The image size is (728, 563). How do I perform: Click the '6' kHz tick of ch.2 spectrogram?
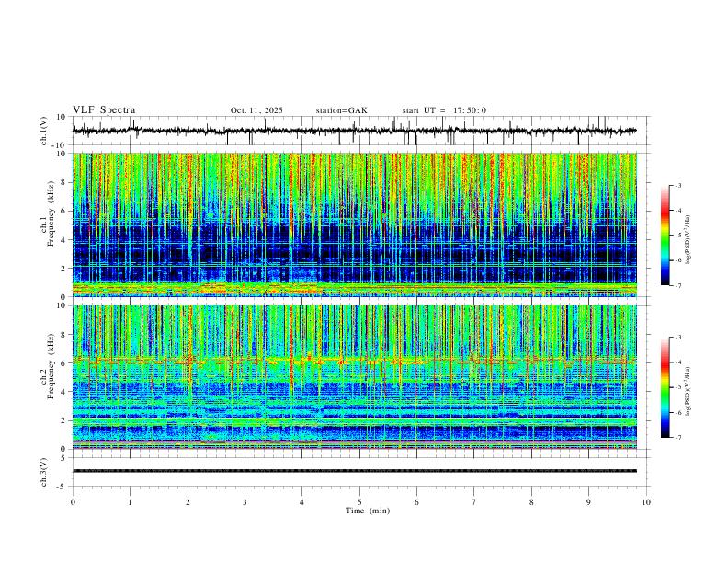pyautogui.click(x=64, y=363)
